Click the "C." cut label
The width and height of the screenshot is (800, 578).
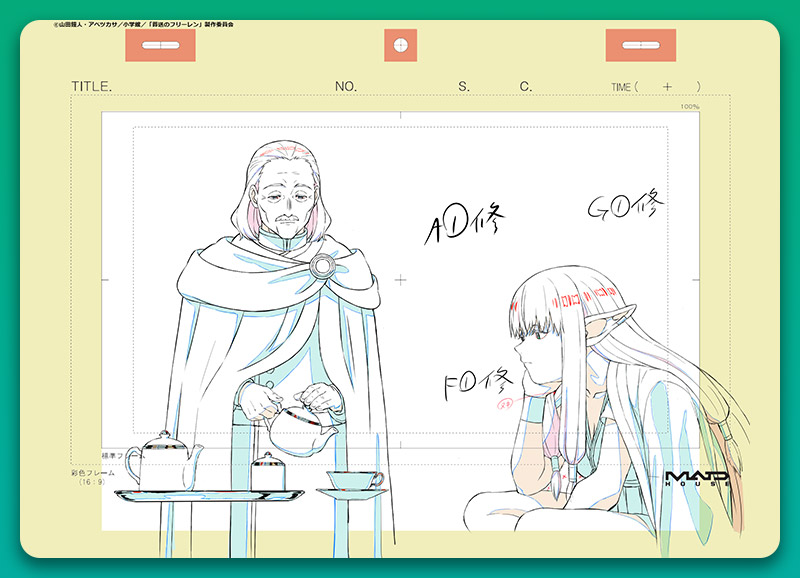tap(526, 86)
